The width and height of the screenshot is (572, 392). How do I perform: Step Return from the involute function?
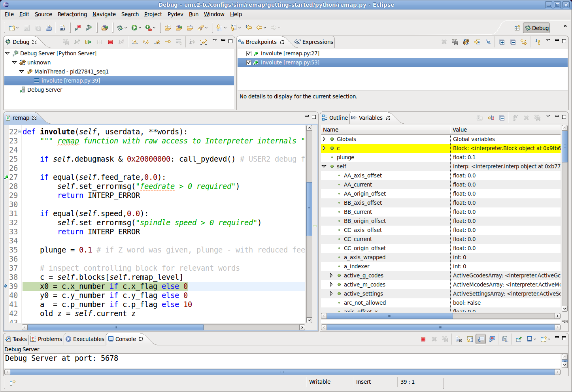coord(158,41)
